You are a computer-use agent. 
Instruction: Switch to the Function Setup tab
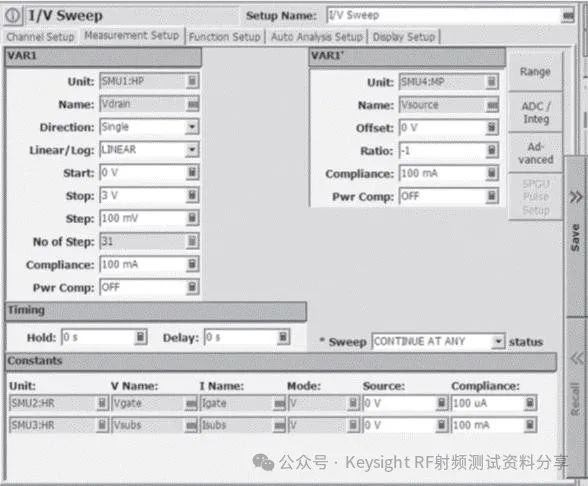pyautogui.click(x=225, y=37)
